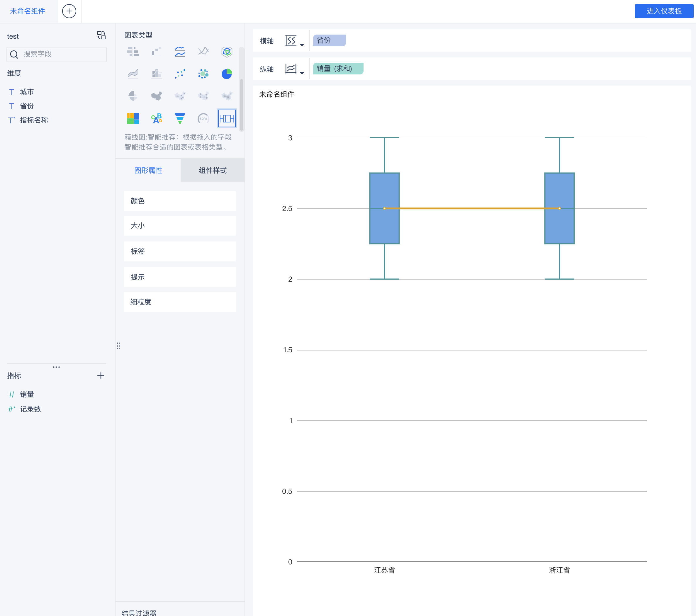Open the 提示 attribute box
Image resolution: width=696 pixels, height=616 pixels.
point(180,277)
